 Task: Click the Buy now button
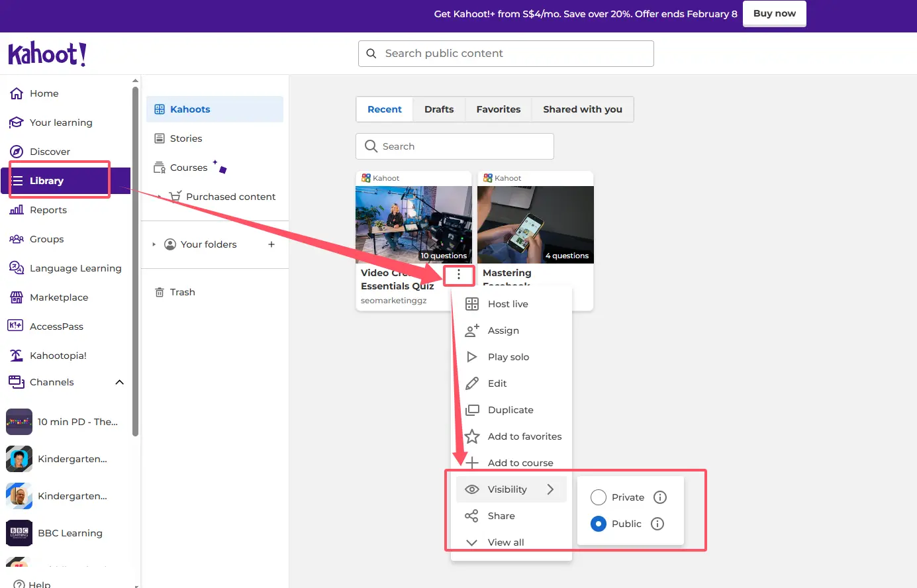[774, 13]
